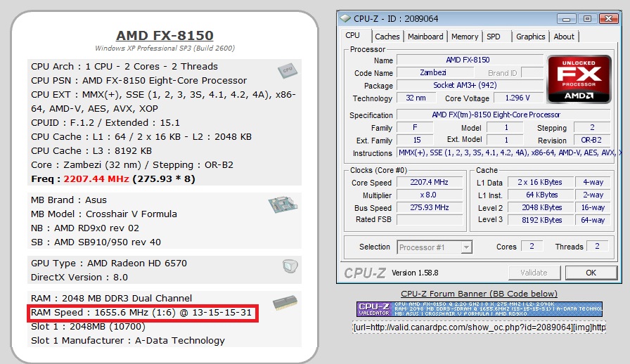This screenshot has width=630, height=364.
Task: Click the Specification field text
Action: 503,115
